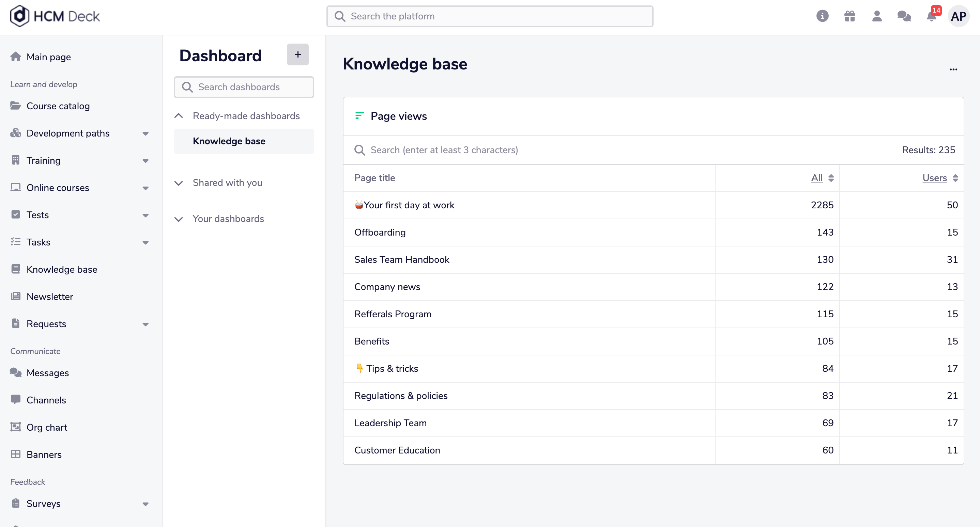980x527 pixels.
Task: Click the info icon in top bar
Action: point(822,16)
